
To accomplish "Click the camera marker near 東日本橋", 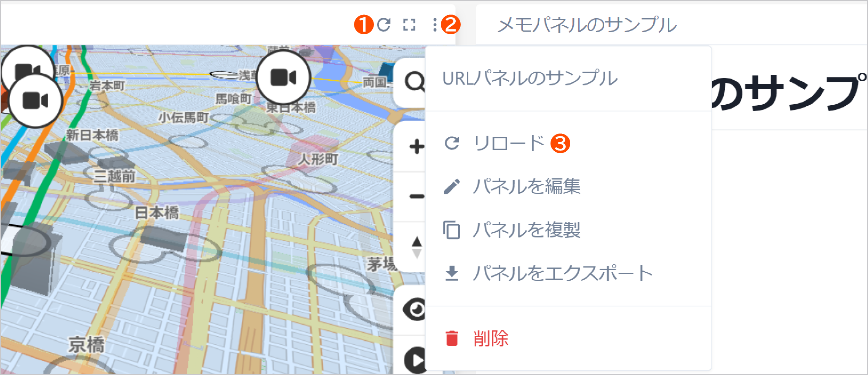I will [x=284, y=77].
